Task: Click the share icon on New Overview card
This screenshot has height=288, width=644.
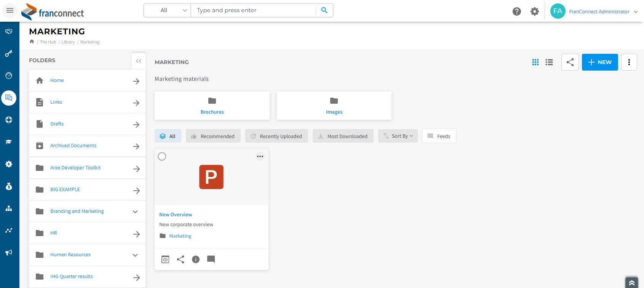Action: (181, 259)
